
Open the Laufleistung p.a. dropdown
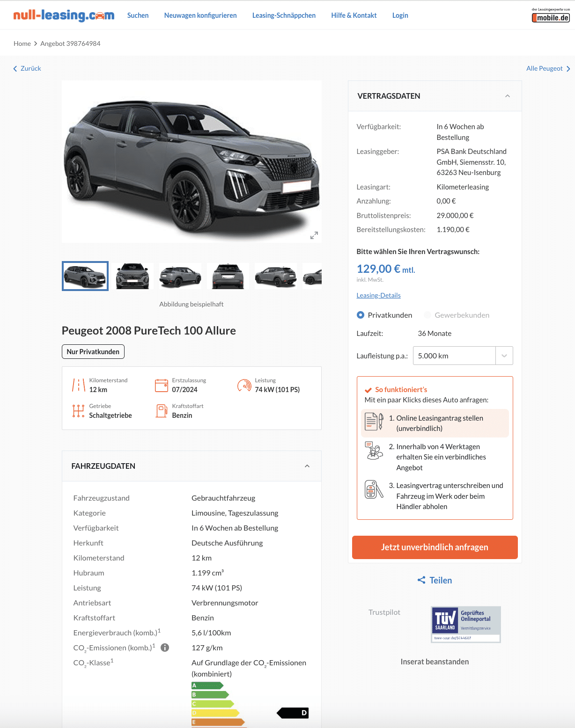(463, 356)
